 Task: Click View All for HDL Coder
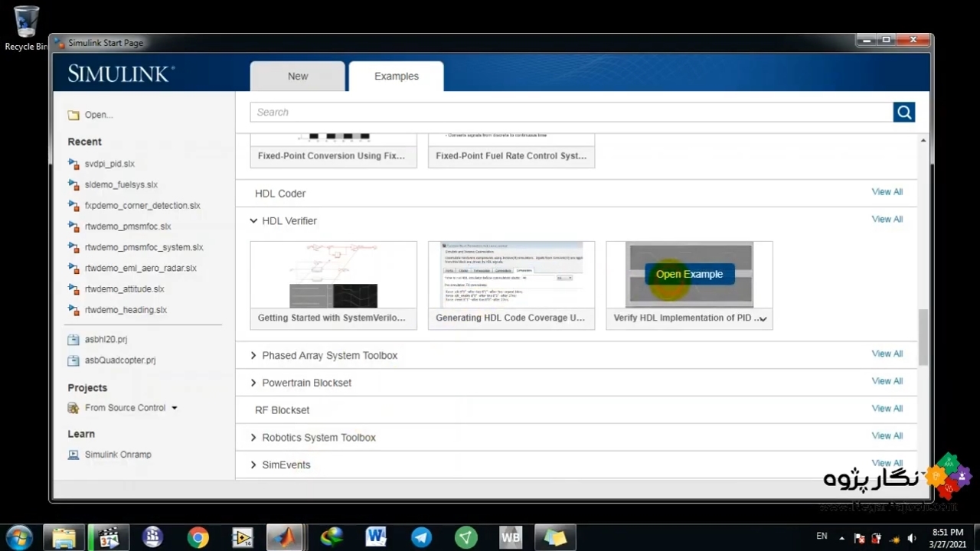click(887, 192)
